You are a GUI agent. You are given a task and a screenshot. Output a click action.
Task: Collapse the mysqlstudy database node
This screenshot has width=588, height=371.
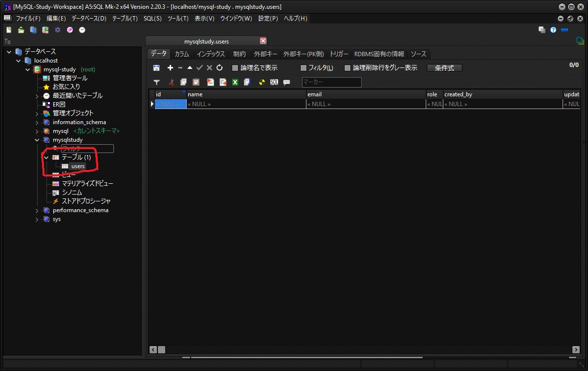pyautogui.click(x=37, y=140)
